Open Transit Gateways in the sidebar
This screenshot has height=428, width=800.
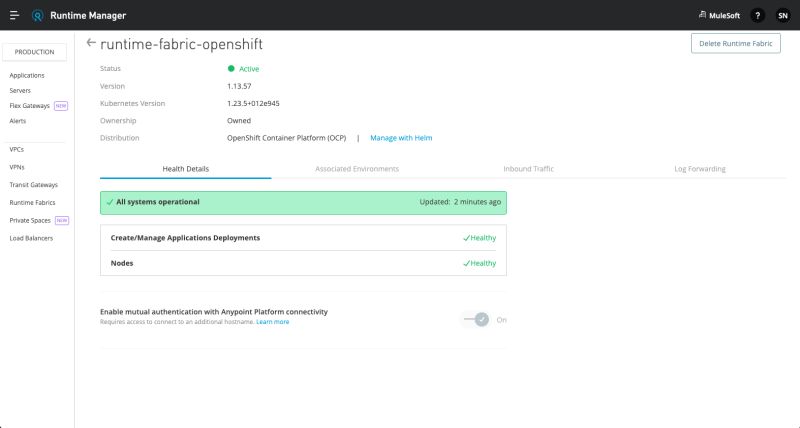tap(34, 185)
